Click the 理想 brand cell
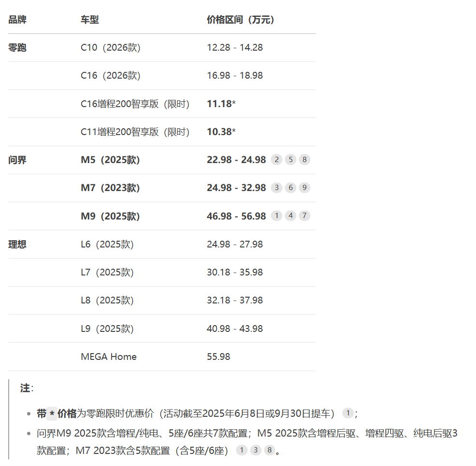Viewport: 476px width, 466px height. 17,244
